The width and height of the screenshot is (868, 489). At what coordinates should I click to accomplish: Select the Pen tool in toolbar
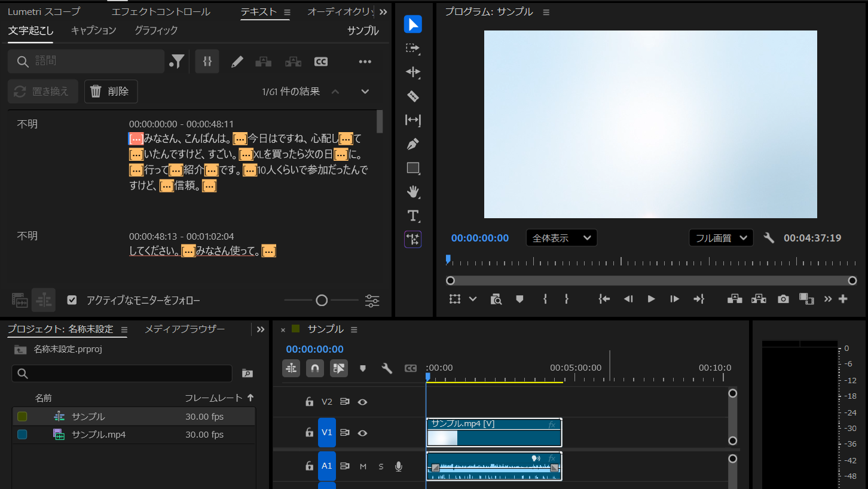click(x=412, y=144)
